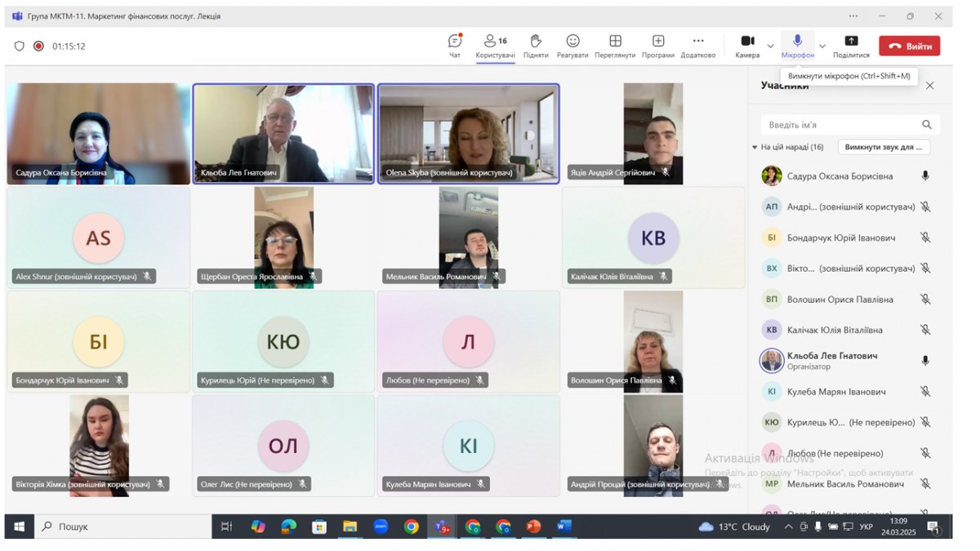This screenshot has width=980, height=551.
Task: Open More actions (Додатково) ellipsis icon
Action: pyautogui.click(x=697, y=42)
